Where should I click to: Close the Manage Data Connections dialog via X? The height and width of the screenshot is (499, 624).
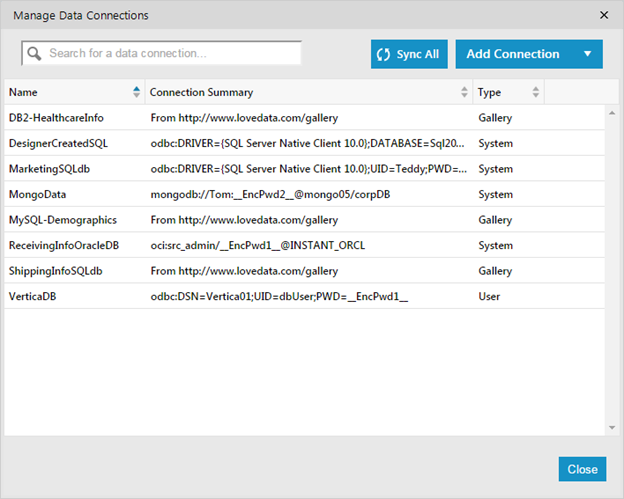(x=603, y=15)
